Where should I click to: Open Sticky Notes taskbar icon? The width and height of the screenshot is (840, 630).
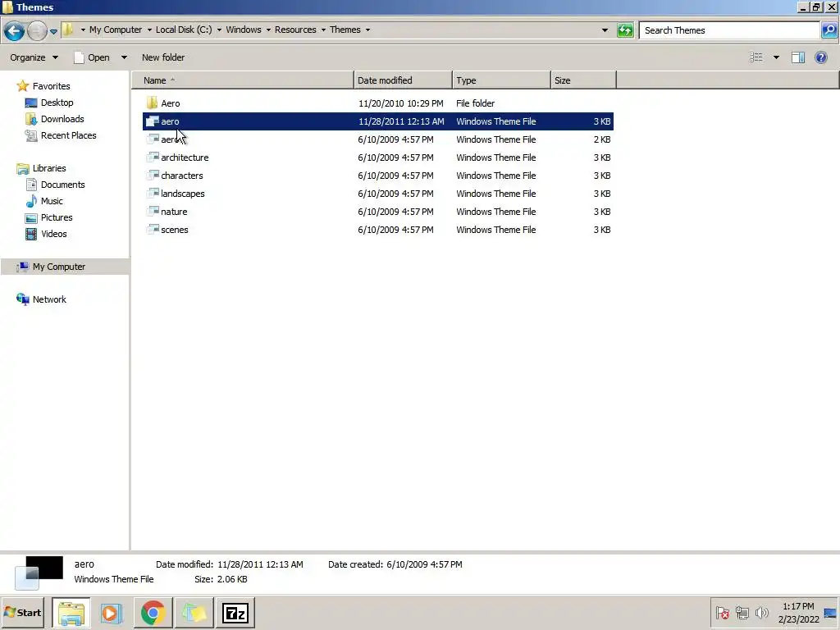point(194,613)
